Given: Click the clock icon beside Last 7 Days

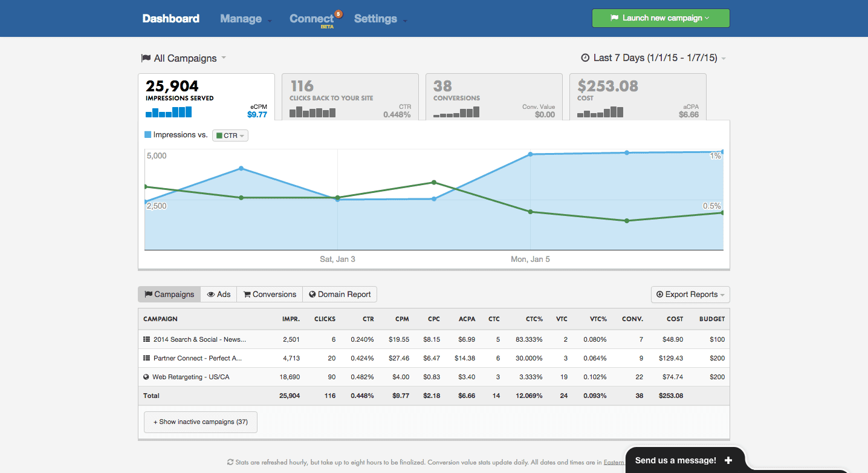Looking at the screenshot, I should pyautogui.click(x=584, y=58).
